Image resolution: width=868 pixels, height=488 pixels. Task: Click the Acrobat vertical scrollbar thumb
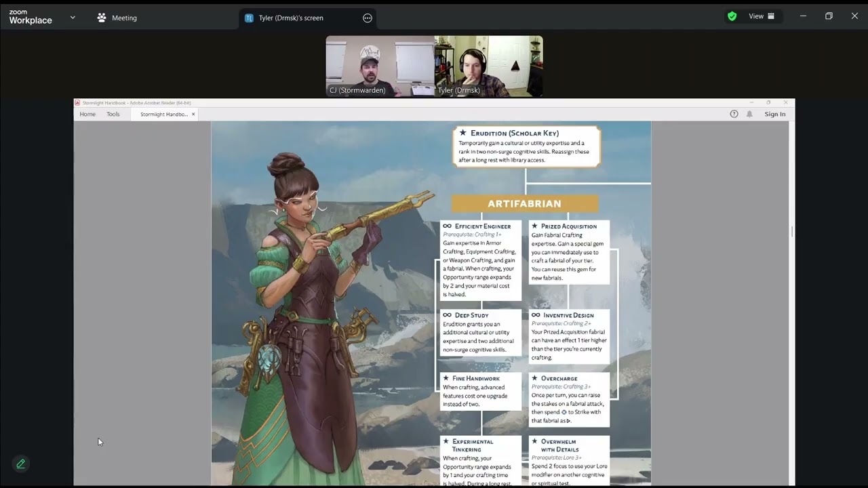tap(792, 232)
